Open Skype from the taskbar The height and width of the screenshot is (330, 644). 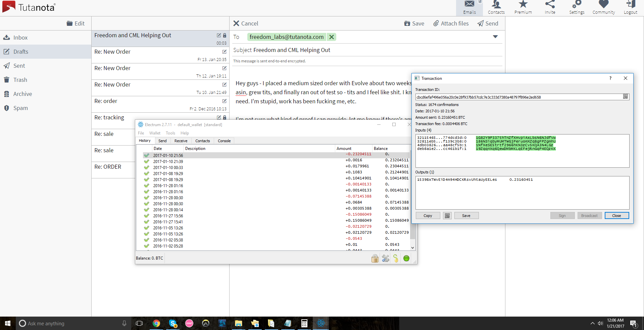tap(173, 323)
